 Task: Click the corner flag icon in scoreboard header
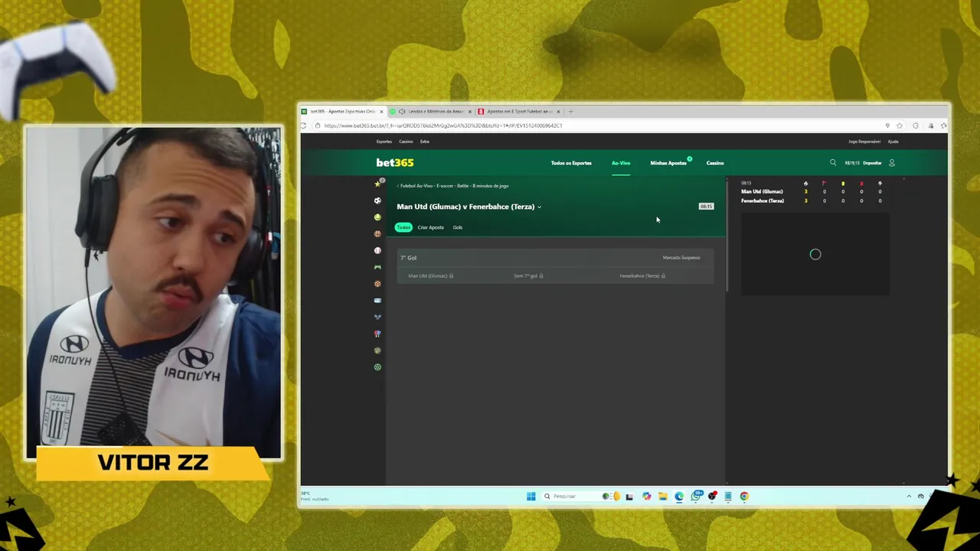pos(824,184)
